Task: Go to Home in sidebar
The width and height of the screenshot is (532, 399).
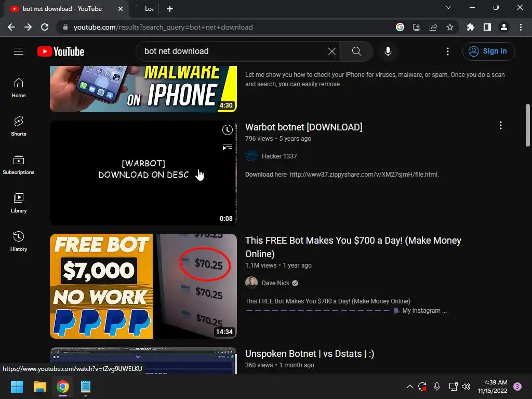Action: [x=19, y=88]
